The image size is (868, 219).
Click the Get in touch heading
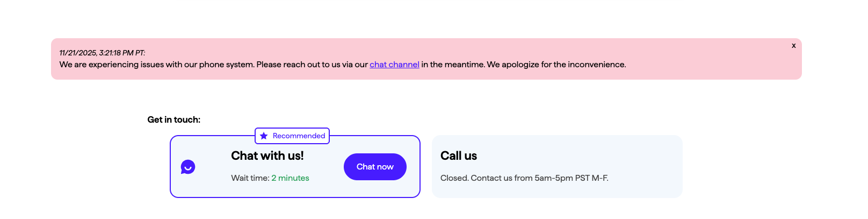pyautogui.click(x=173, y=120)
